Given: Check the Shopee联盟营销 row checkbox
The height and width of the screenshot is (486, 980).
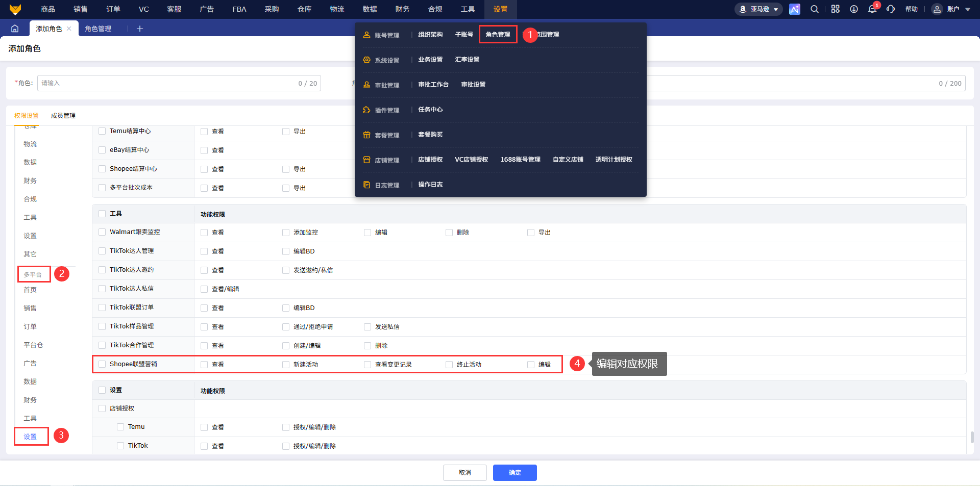Looking at the screenshot, I should pyautogui.click(x=102, y=364).
